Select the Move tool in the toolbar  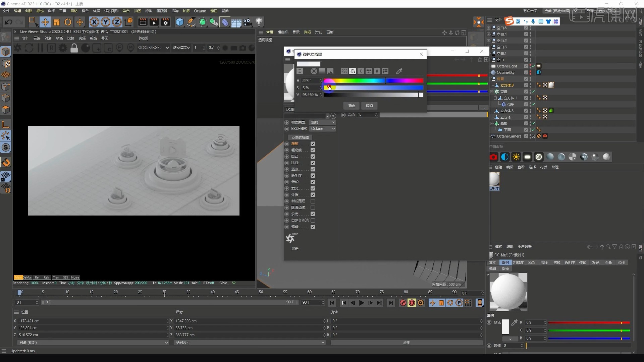(45, 22)
